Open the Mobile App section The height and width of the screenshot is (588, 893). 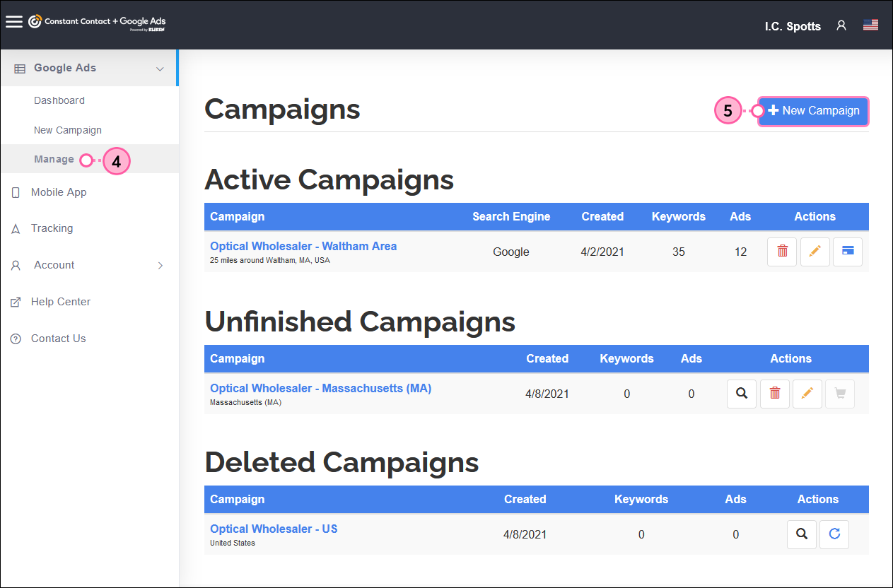pos(59,192)
